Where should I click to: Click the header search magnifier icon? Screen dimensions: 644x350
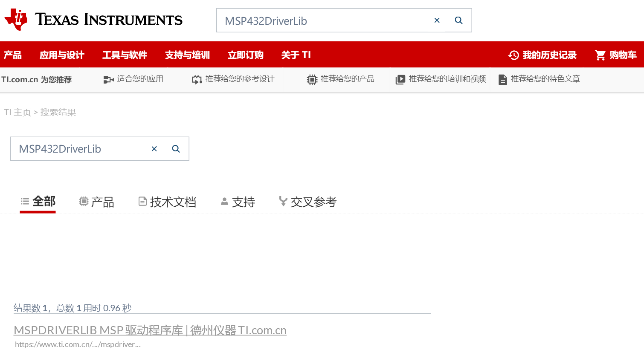(x=459, y=20)
